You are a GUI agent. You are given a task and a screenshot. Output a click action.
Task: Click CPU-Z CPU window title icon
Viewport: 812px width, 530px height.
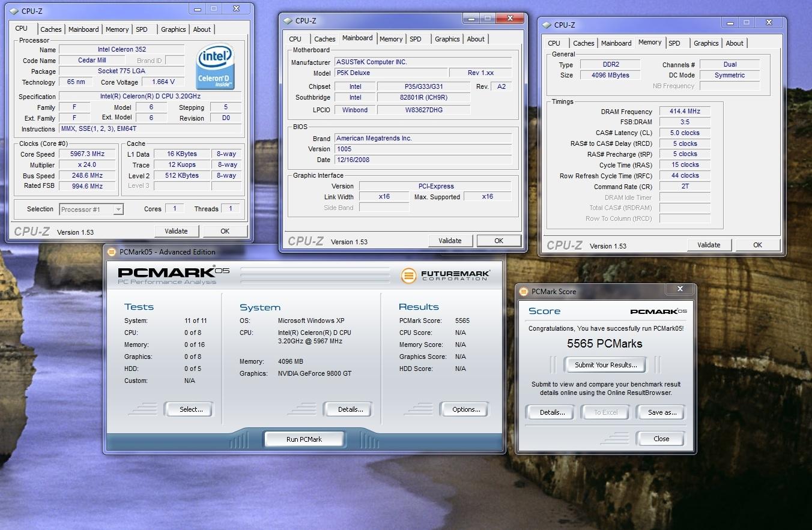point(14,11)
